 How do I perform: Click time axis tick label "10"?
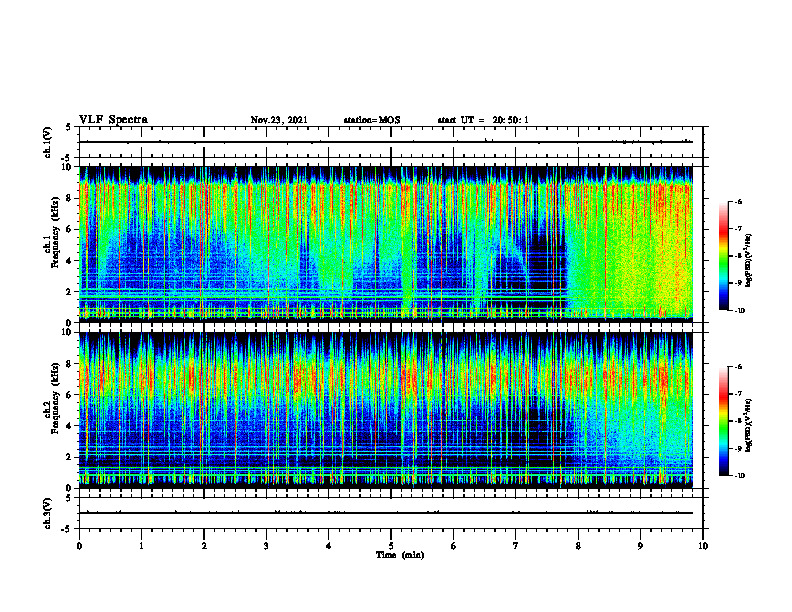click(x=703, y=546)
